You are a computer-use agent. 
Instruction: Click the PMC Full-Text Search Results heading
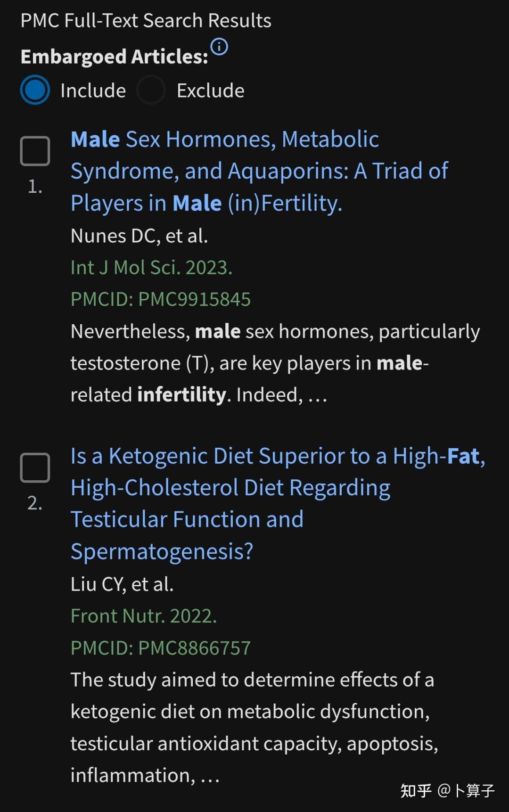[146, 21]
